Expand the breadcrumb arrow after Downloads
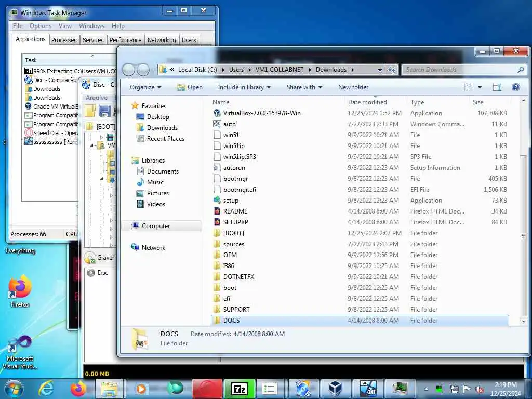The height and width of the screenshot is (399, 532). click(x=353, y=70)
